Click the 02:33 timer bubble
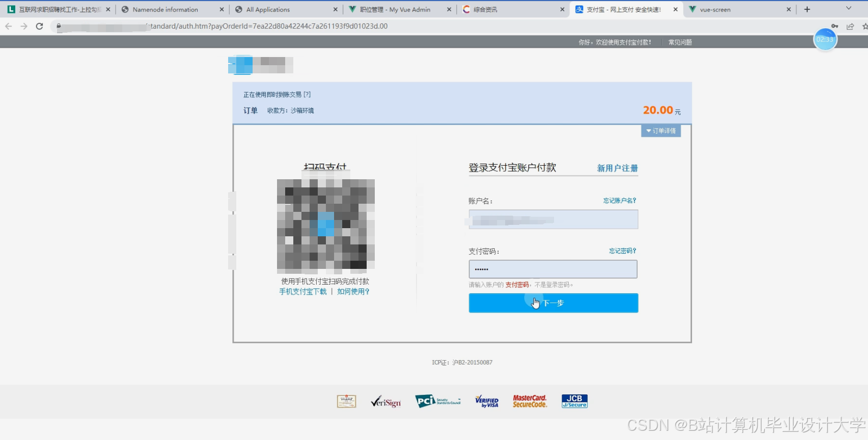Screen dimensions: 868x440 click(825, 39)
